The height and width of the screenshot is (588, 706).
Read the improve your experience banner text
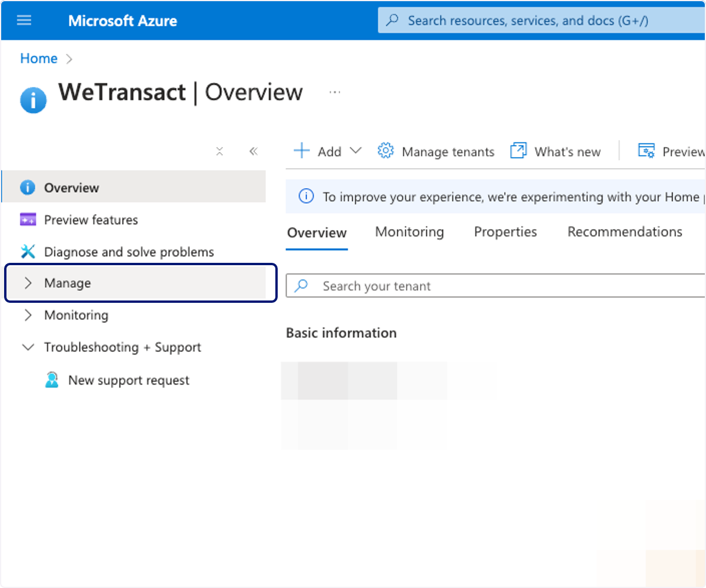click(x=514, y=197)
